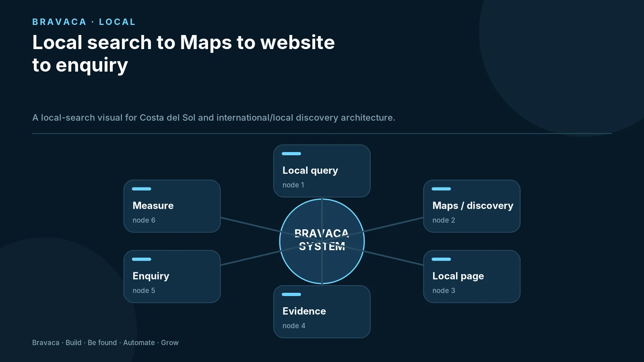This screenshot has height=362, width=644.
Task: Click the 'Bravaca · Build · Be found' footer
Action: [x=105, y=343]
